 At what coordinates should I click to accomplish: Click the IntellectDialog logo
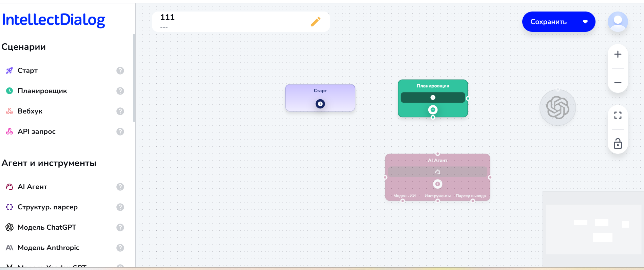click(x=54, y=20)
